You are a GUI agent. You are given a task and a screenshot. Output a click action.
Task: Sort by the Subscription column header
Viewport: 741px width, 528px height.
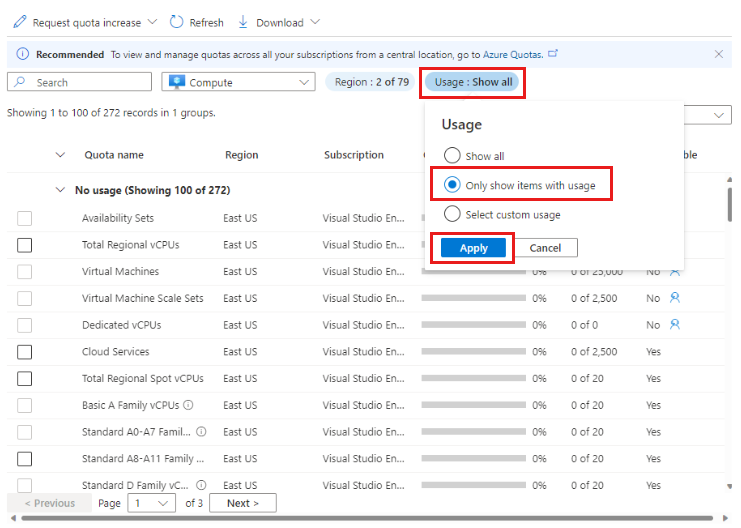[x=353, y=155]
